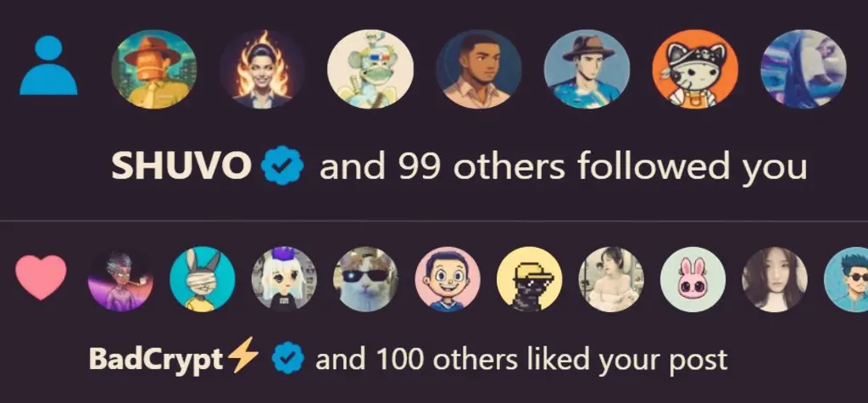Click the bandaged rabbit on teal avatar
Screen dimensions: 868x403
[x=202, y=279]
